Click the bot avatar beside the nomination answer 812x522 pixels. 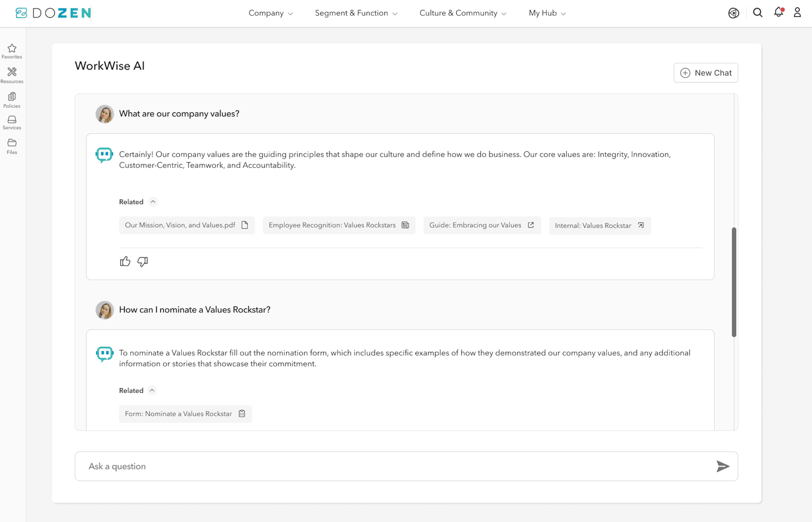(105, 354)
